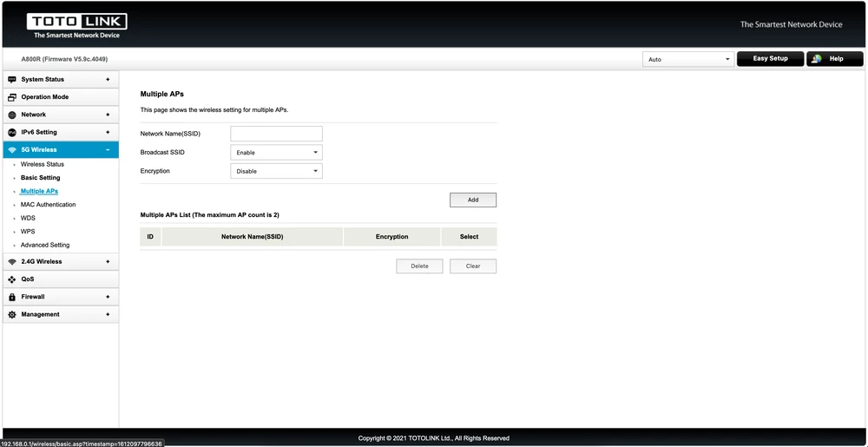Click the Network globe icon
The width and height of the screenshot is (868, 447).
coord(12,115)
